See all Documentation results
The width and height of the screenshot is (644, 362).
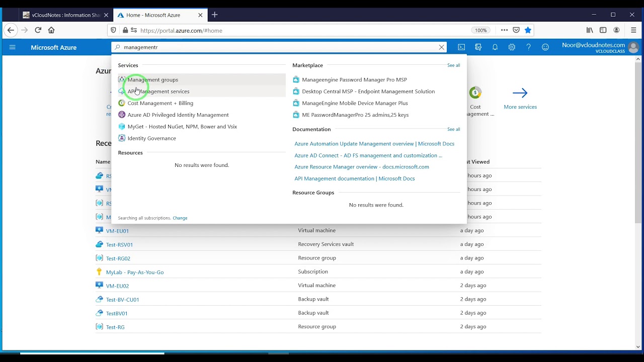tap(453, 129)
